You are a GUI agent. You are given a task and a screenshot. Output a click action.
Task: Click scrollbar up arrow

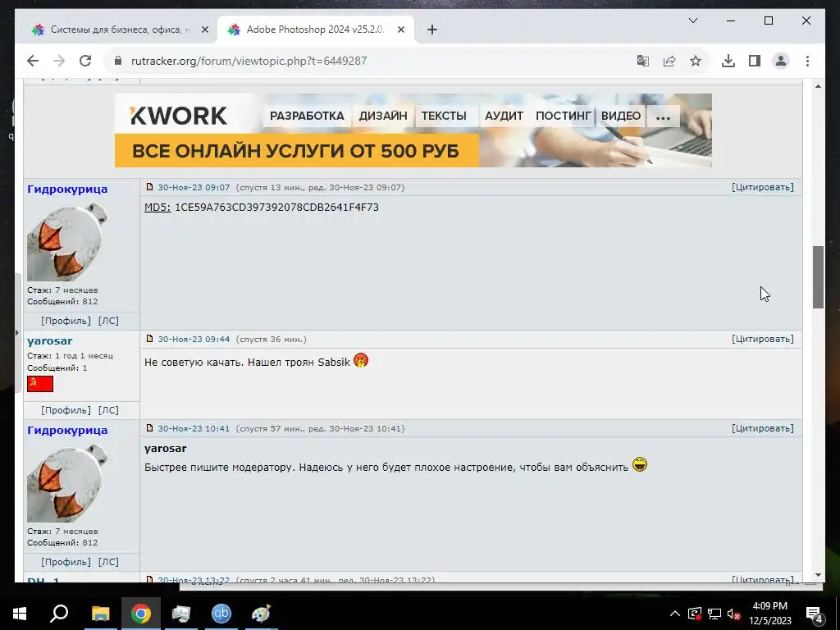[x=818, y=86]
